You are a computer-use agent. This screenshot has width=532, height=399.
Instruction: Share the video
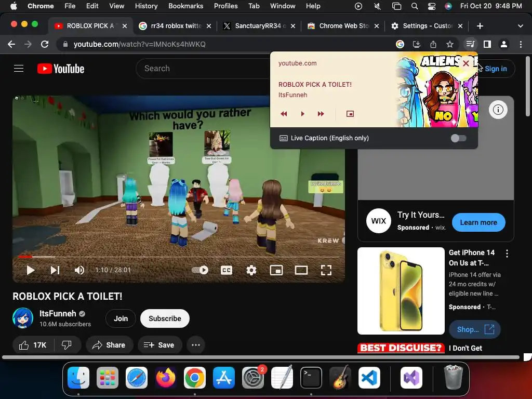[109, 345]
